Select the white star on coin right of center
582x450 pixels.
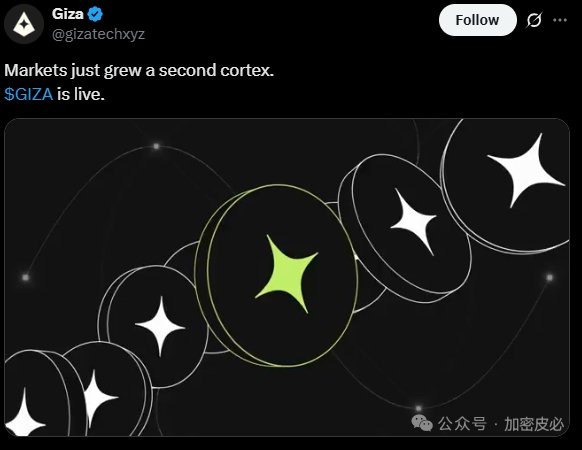coord(415,222)
